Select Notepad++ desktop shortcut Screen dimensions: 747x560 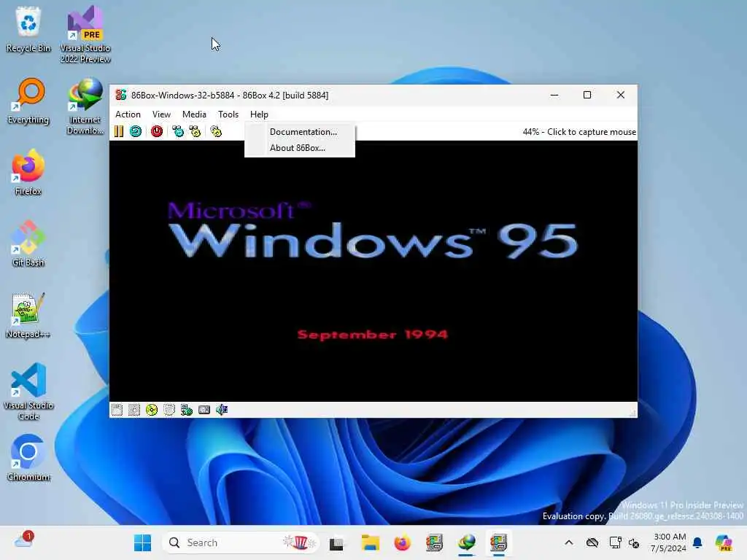pos(28,315)
